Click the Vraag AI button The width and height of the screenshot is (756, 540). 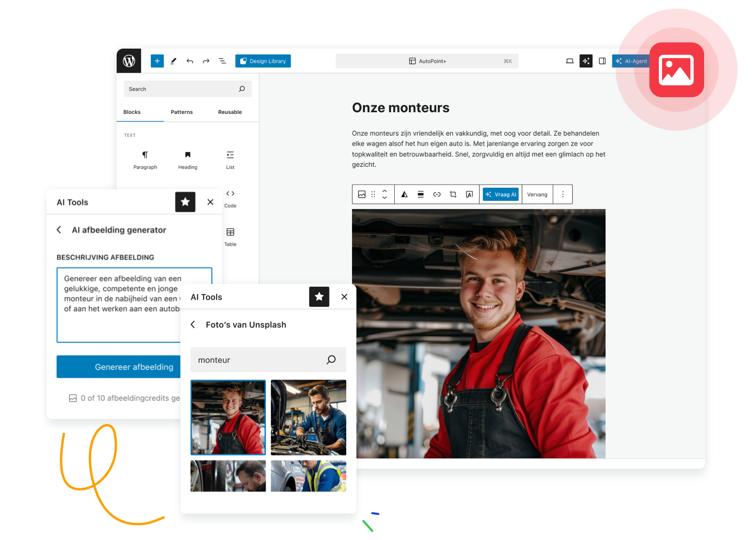[501, 194]
